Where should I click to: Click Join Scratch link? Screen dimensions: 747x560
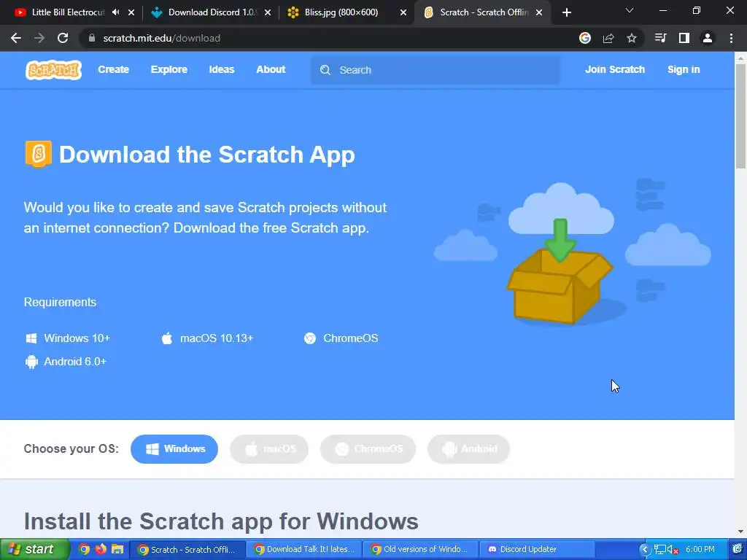[x=614, y=69]
